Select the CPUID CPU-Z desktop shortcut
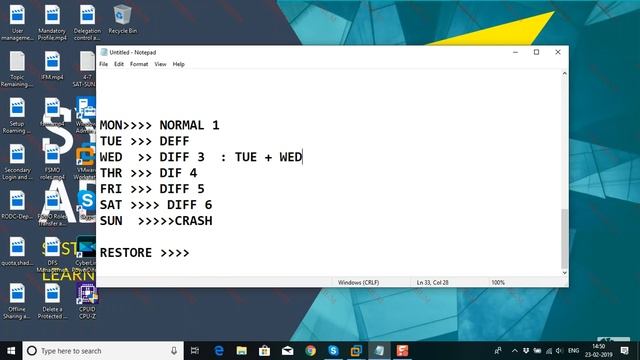640x360 pixels. 87,301
